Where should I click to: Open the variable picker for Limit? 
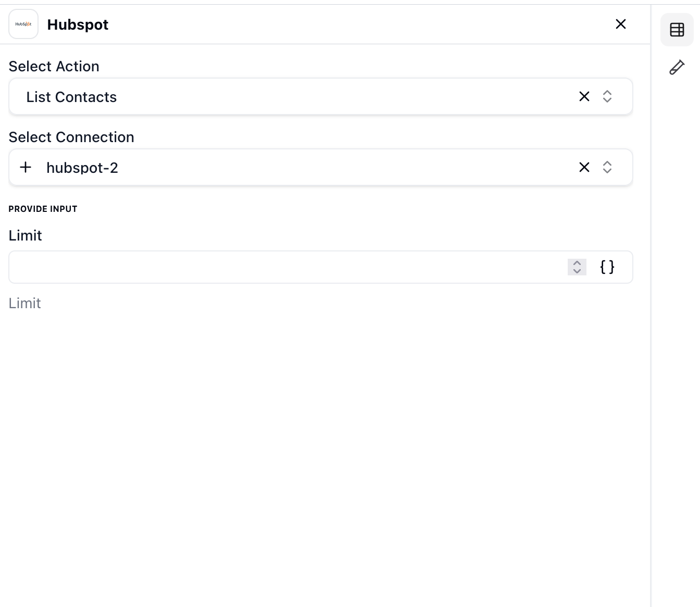607,267
